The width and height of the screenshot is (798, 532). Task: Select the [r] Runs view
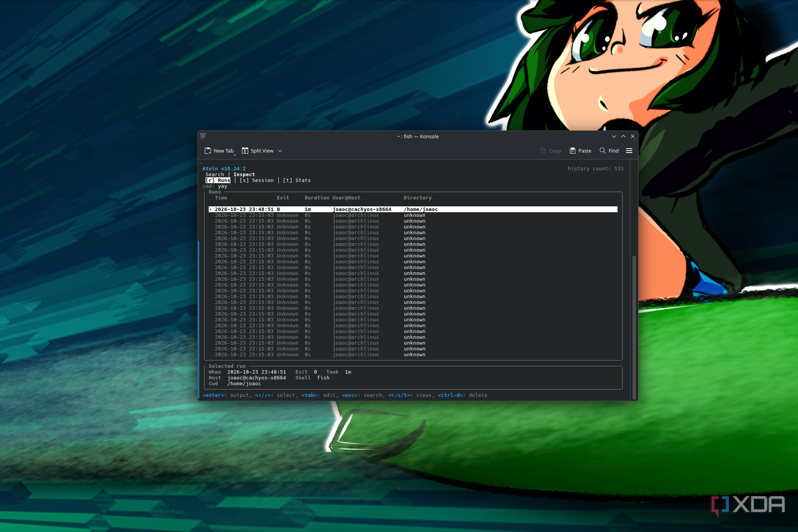[x=218, y=180]
